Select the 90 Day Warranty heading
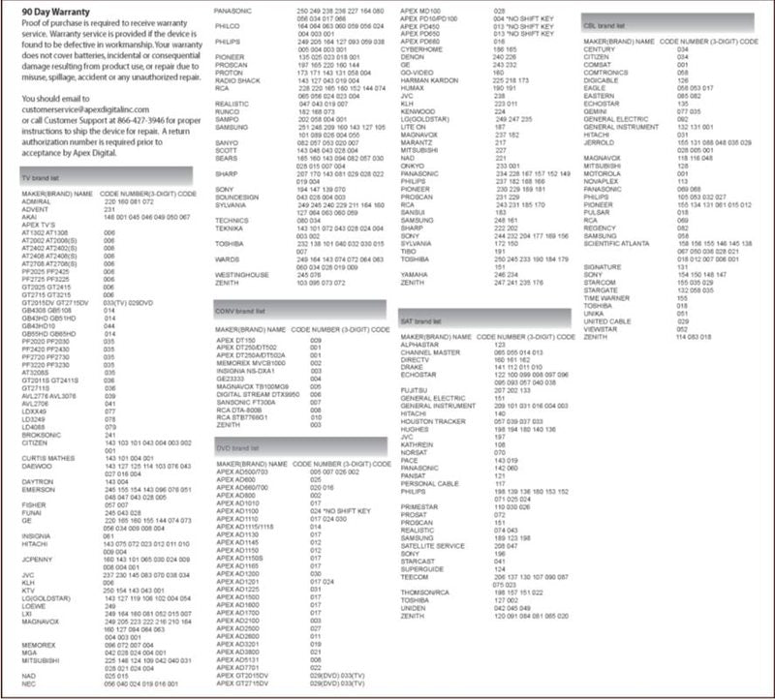The image size is (775, 700). pos(57,10)
